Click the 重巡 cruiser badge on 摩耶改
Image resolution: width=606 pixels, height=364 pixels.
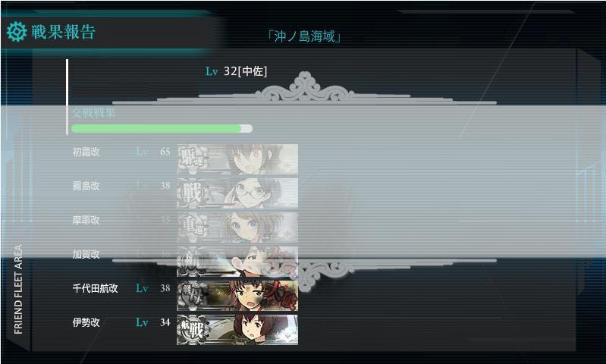(193, 227)
